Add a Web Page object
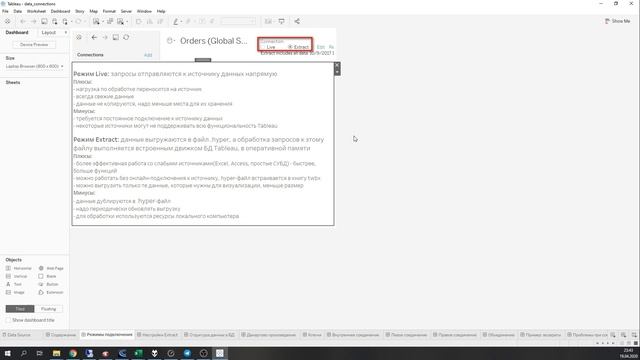 click(51, 268)
